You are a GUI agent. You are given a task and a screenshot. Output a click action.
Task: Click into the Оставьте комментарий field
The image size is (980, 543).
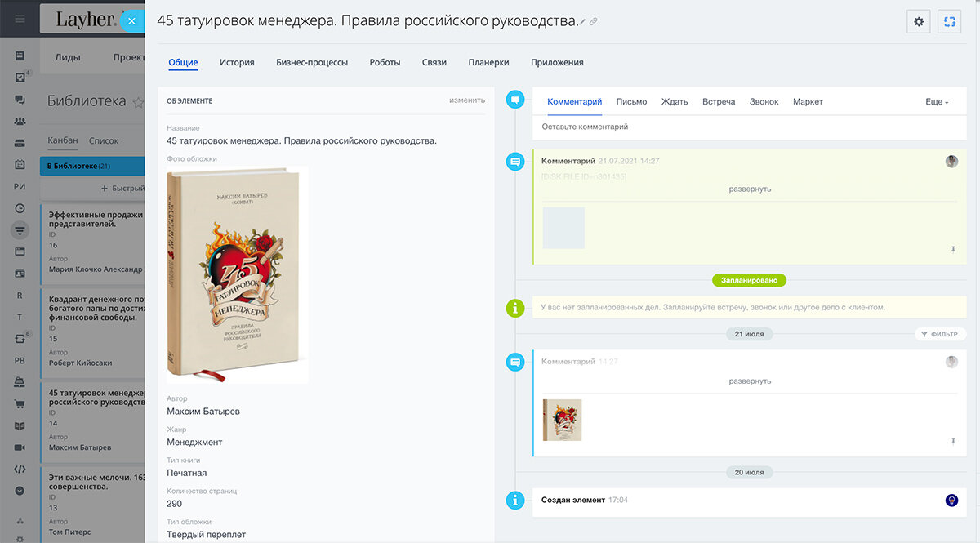(x=750, y=127)
